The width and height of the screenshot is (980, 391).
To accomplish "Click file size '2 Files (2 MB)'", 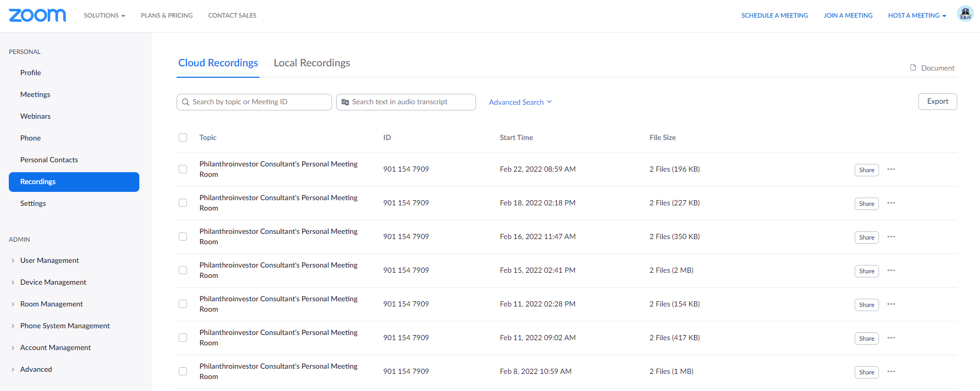I will point(671,270).
